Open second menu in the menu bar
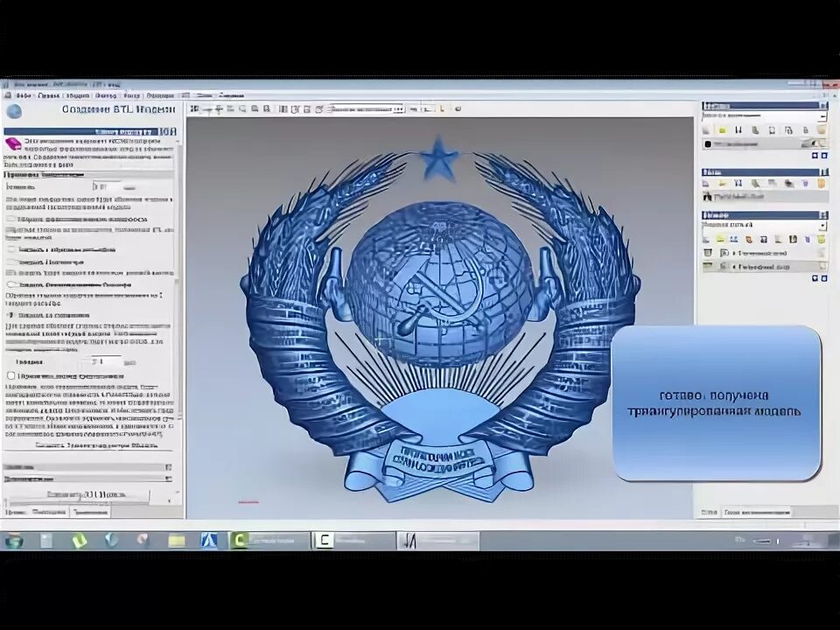The image size is (840, 630). tap(49, 95)
